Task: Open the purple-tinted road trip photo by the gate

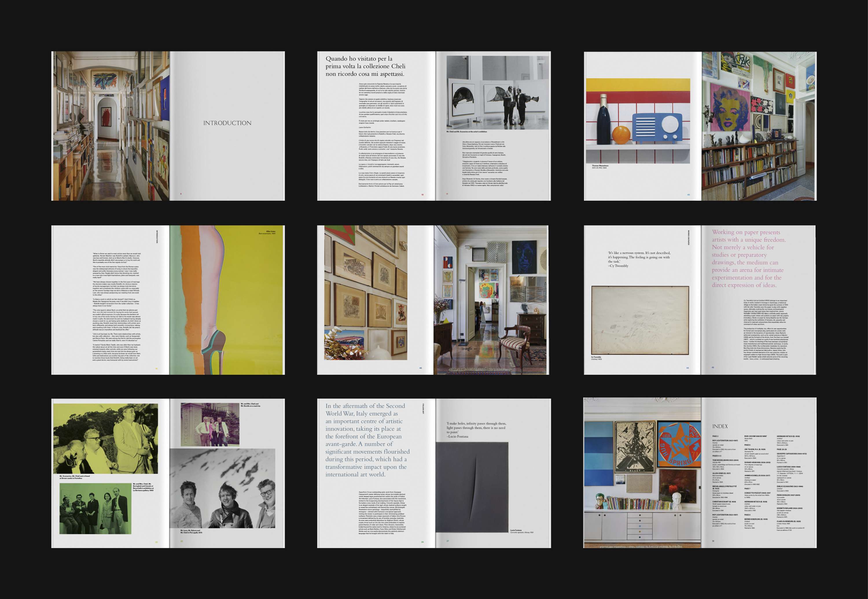Action: click(x=210, y=424)
